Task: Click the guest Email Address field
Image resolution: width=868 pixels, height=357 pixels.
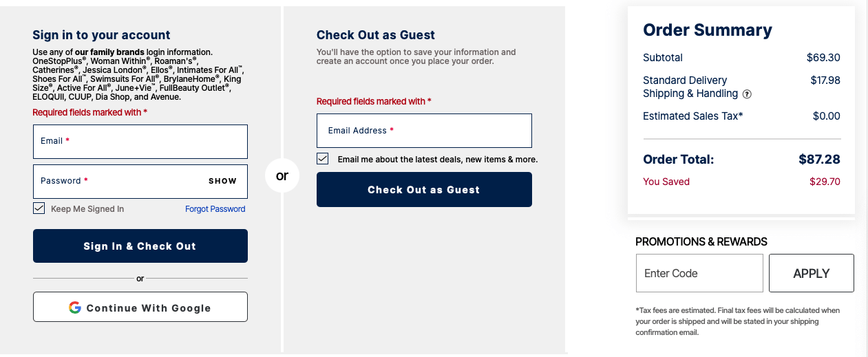Action: (424, 131)
